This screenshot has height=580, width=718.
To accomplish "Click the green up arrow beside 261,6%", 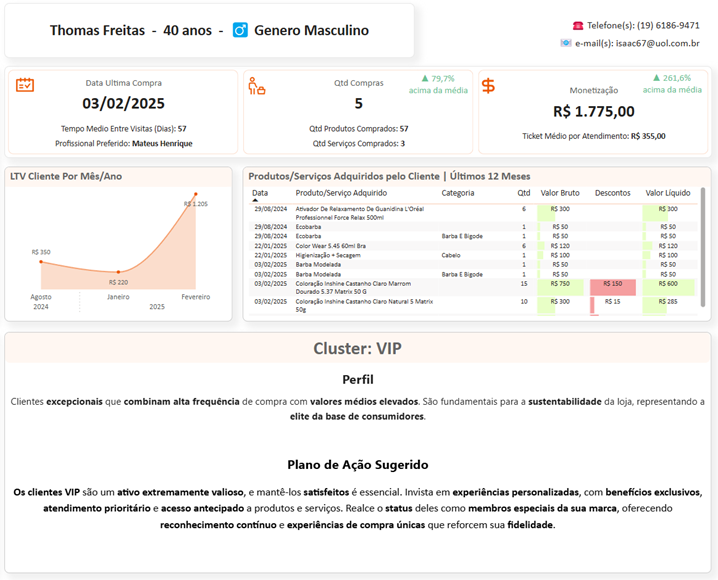I will tap(657, 78).
